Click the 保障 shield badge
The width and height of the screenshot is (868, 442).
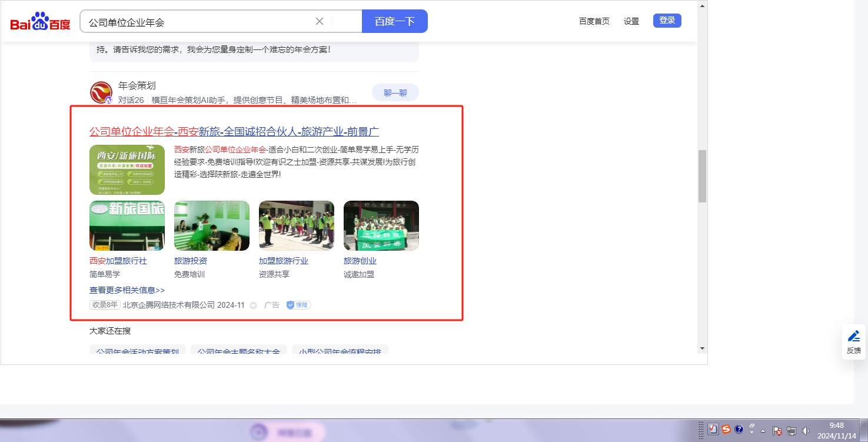pyautogui.click(x=298, y=305)
